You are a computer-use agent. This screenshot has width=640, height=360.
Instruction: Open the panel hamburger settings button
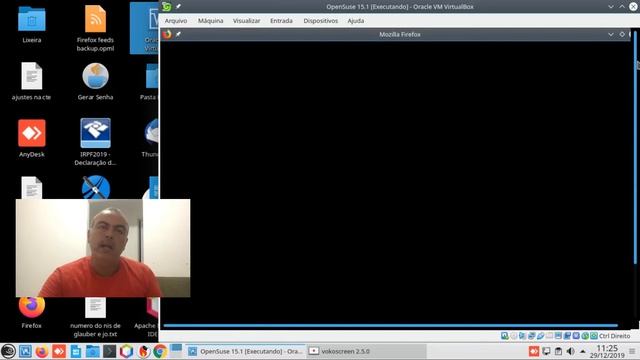[x=633, y=351]
